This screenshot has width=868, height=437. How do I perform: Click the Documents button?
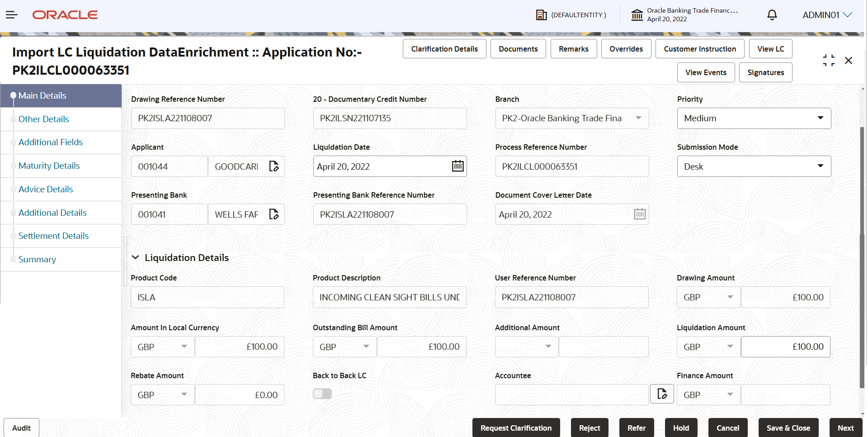(518, 49)
